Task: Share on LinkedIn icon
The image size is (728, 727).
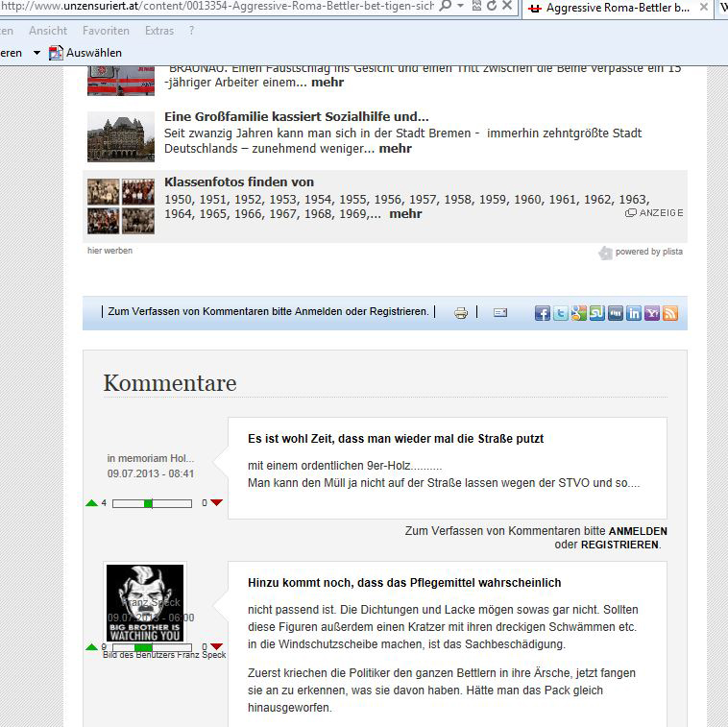Action: click(634, 313)
